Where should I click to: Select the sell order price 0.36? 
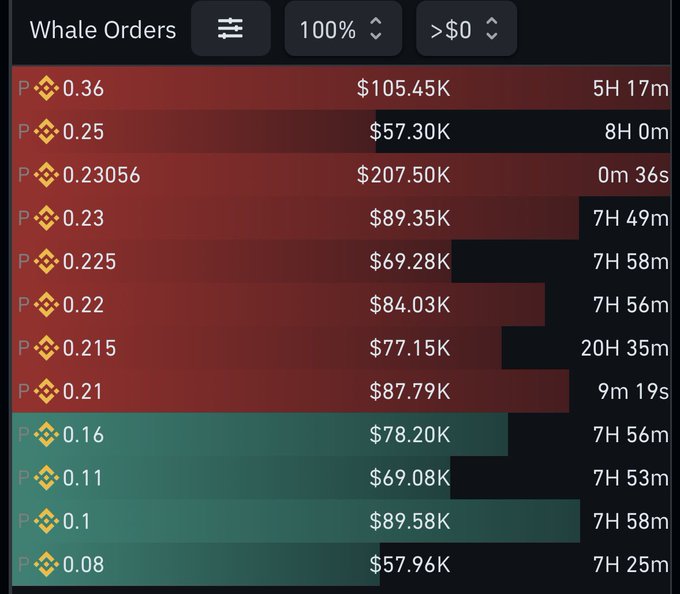coord(83,88)
